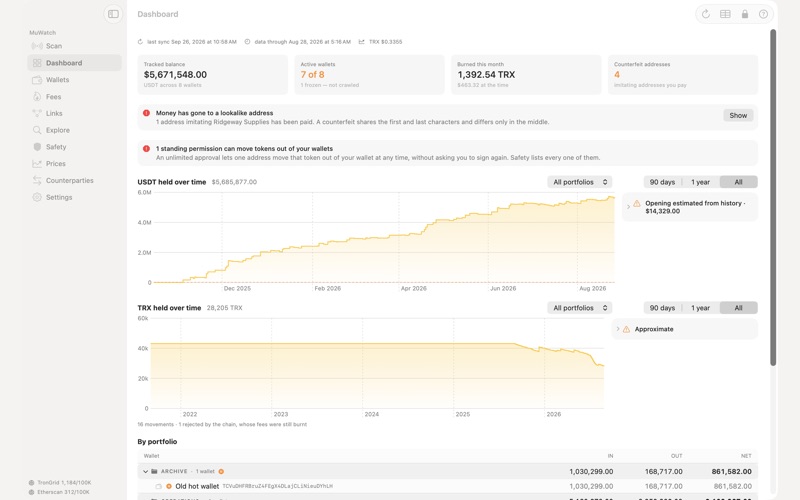Viewport: 800px width, 500px height.
Task: Click the vertical scrollbar thumb
Action: (x=773, y=197)
